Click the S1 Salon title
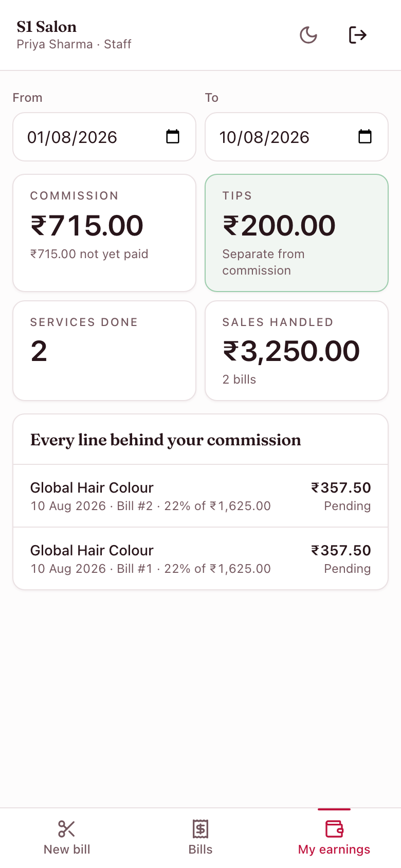The width and height of the screenshot is (401, 868). click(x=47, y=27)
